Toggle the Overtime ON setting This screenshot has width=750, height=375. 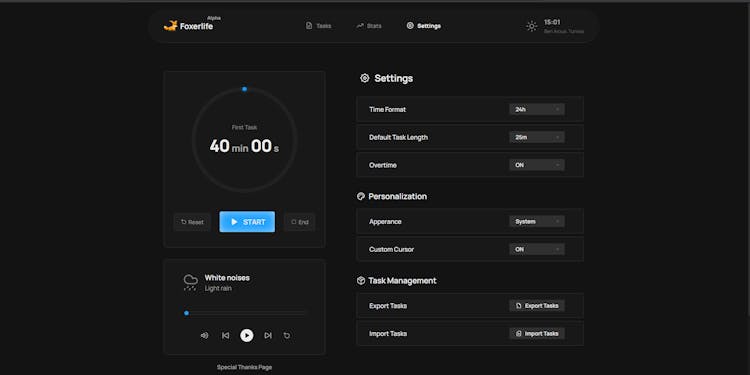[537, 165]
